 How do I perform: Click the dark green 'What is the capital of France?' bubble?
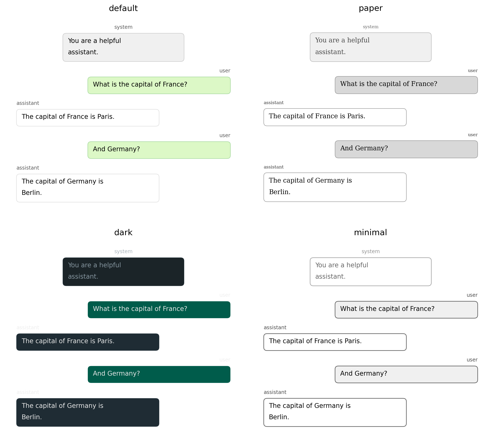159,310
